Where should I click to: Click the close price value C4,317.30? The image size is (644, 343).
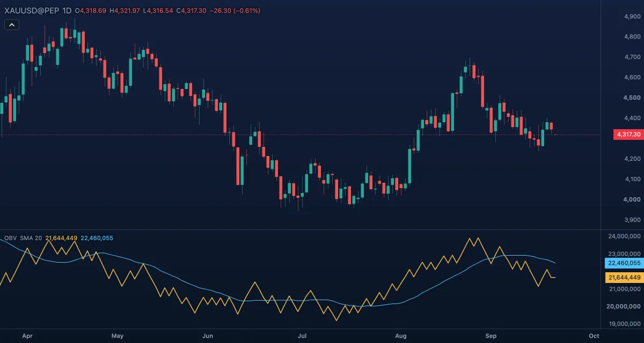(192, 11)
